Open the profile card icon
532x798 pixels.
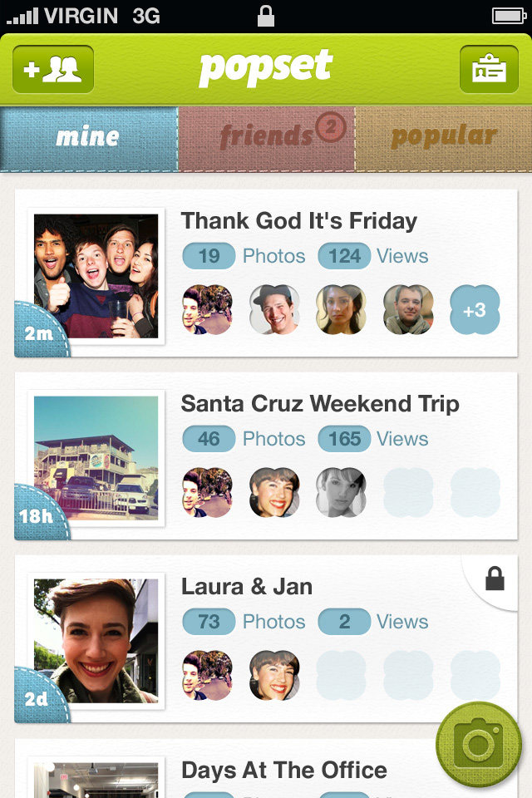[x=489, y=69]
